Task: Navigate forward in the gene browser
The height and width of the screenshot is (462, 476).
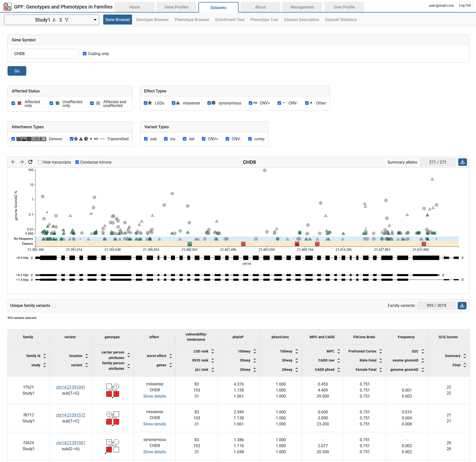Action: (x=22, y=162)
